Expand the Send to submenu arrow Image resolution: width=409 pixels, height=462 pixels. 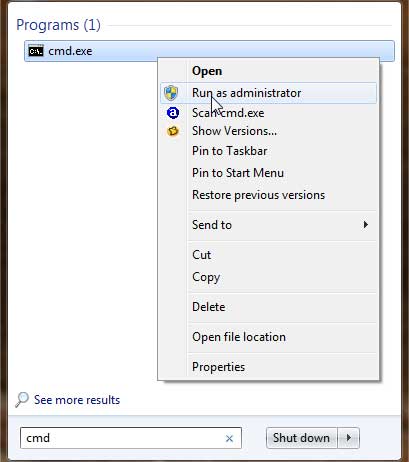coord(366,225)
